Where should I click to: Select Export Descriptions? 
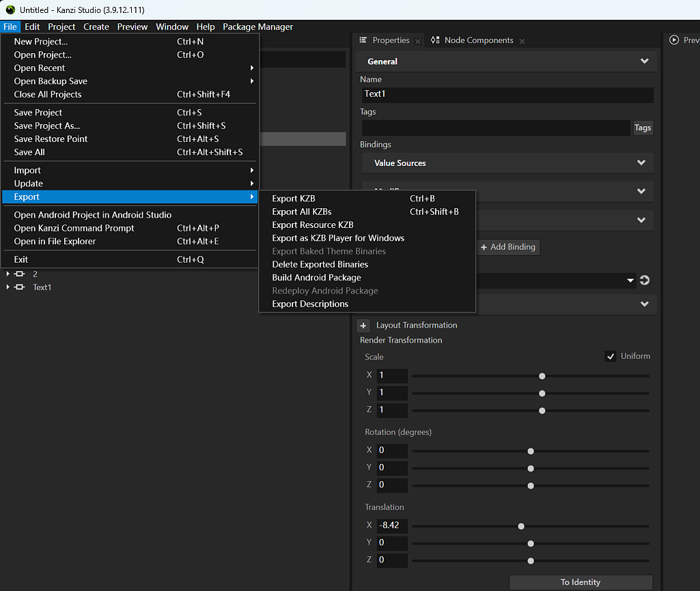click(367, 304)
